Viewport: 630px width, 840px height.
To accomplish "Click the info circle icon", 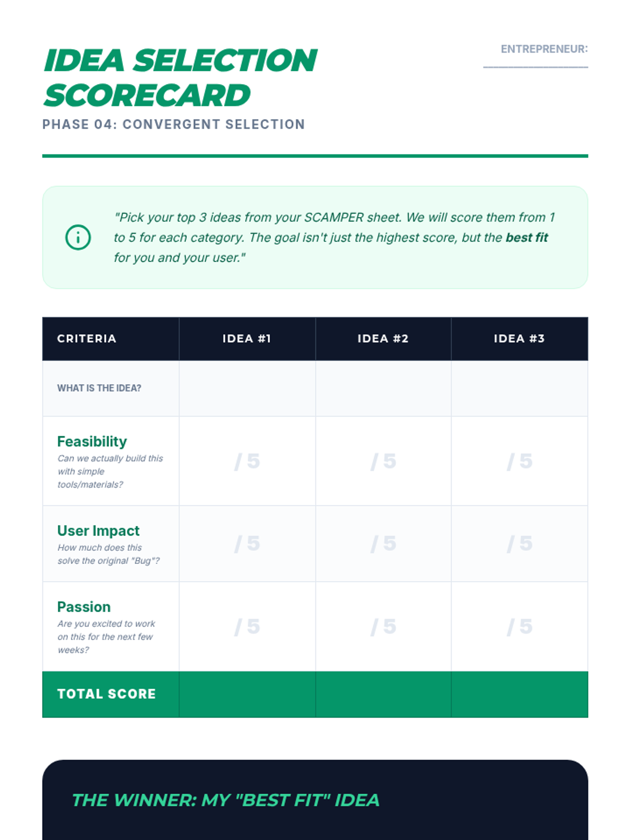I will [x=78, y=237].
